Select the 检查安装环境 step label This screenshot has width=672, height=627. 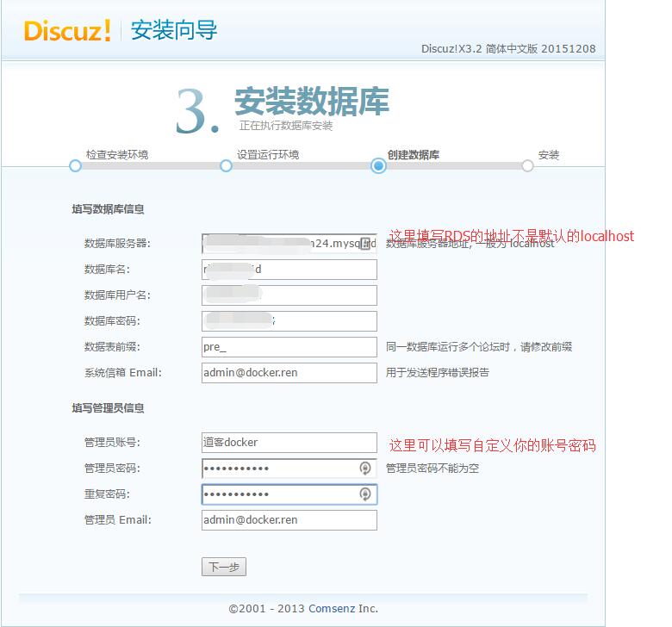coord(117,155)
